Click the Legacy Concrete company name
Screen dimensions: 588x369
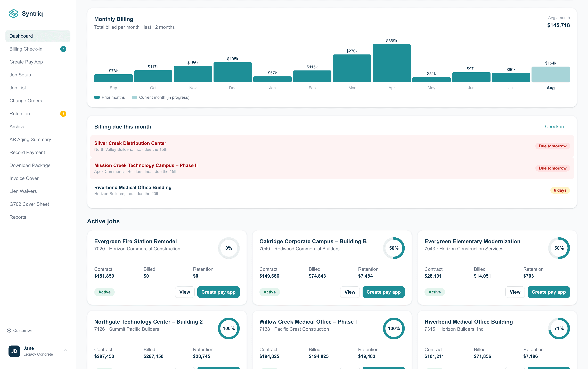pyautogui.click(x=38, y=354)
